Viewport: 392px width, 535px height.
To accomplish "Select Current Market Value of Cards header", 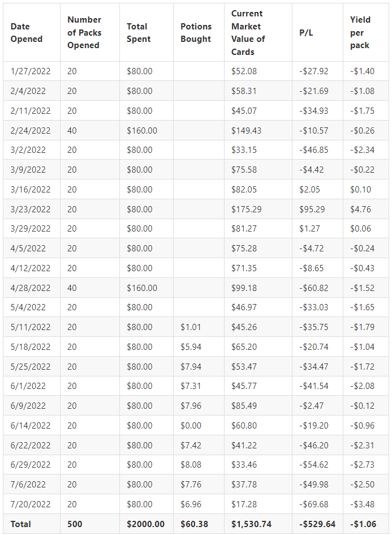I will pos(258,33).
